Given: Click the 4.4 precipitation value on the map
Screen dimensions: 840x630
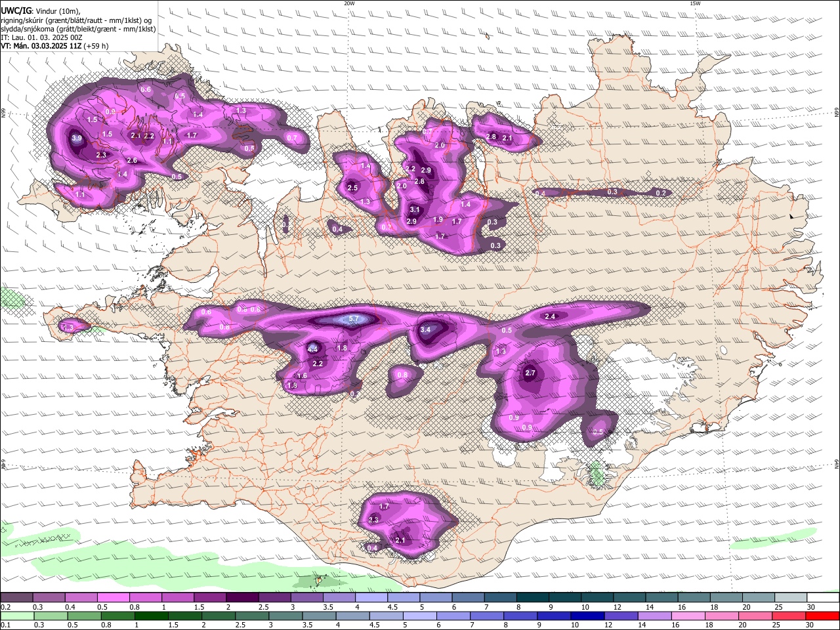Looking at the screenshot, I should [x=312, y=349].
